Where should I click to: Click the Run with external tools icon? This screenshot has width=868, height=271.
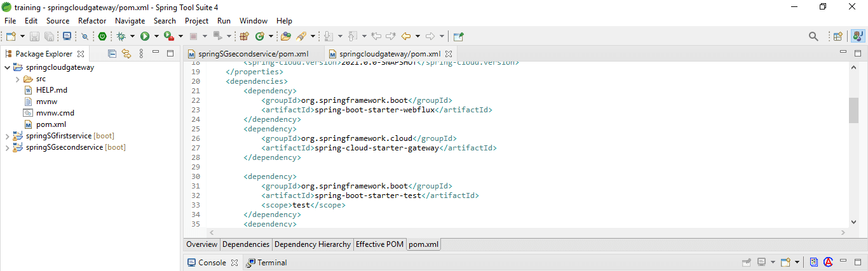pos(169,36)
